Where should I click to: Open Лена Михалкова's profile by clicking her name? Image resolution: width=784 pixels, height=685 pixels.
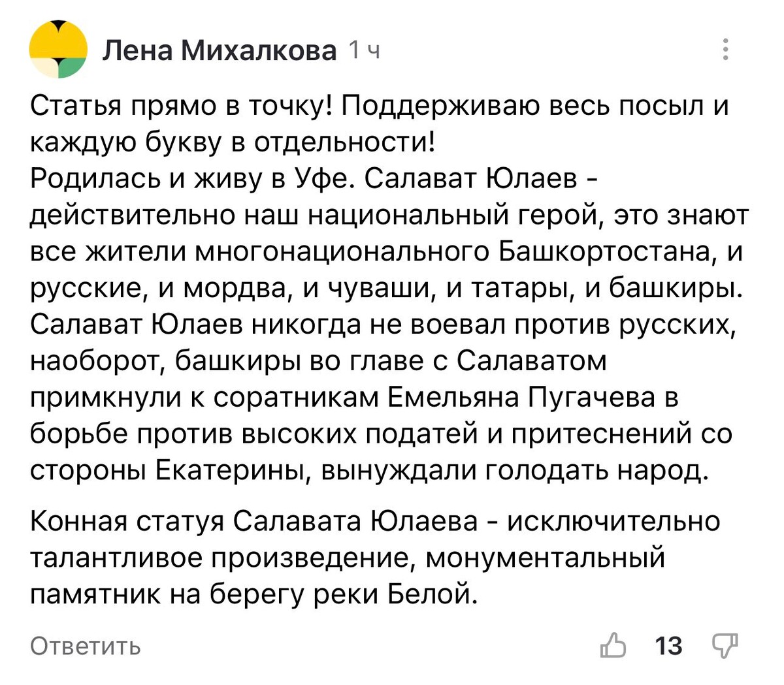(219, 51)
